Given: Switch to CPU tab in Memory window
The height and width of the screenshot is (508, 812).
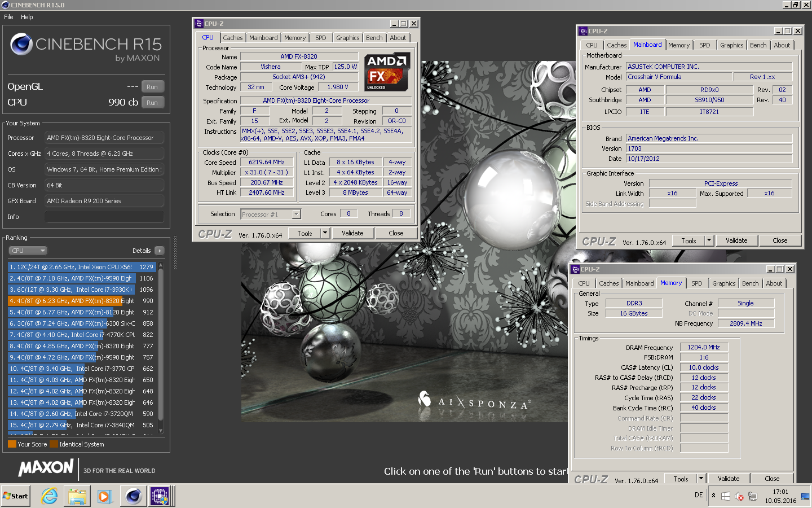Looking at the screenshot, I should pos(584,283).
